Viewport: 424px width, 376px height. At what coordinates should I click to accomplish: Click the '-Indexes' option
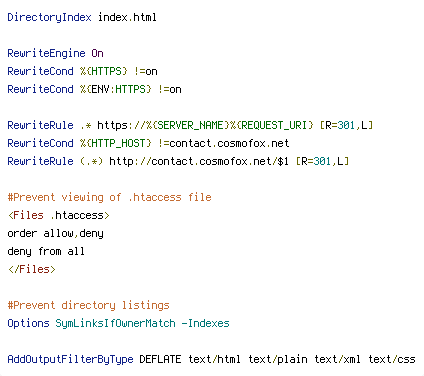(x=205, y=323)
